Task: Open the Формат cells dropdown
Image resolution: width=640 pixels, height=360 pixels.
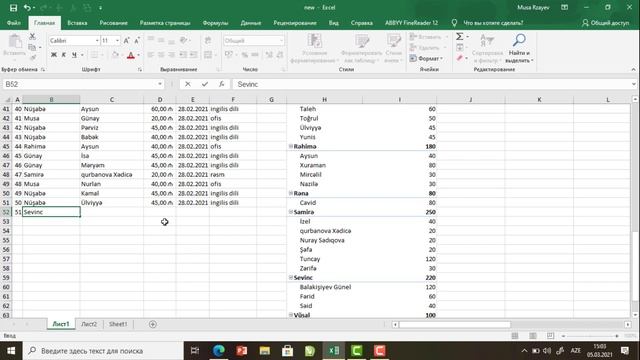Action: [x=427, y=58]
